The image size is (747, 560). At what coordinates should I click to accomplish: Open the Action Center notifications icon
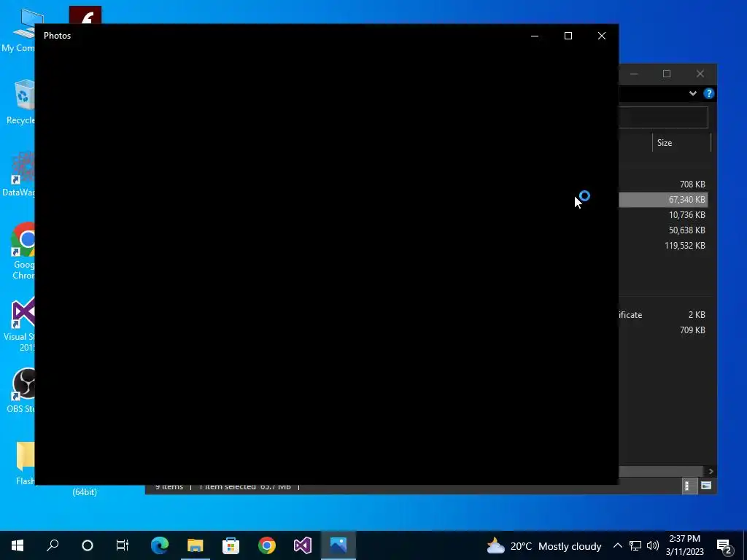pyautogui.click(x=724, y=546)
